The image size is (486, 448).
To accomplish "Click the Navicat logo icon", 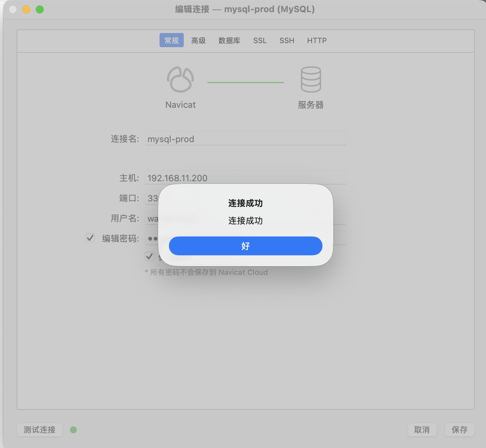I will (x=180, y=79).
